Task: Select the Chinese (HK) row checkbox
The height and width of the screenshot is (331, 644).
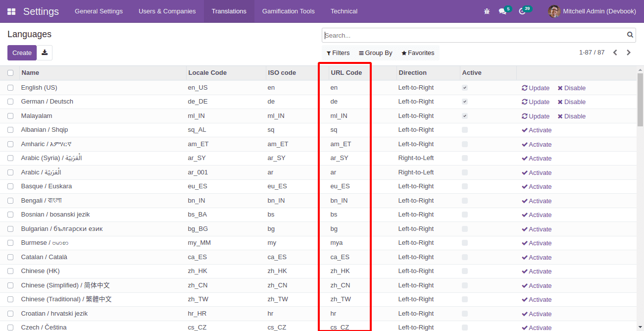Action: [10, 271]
